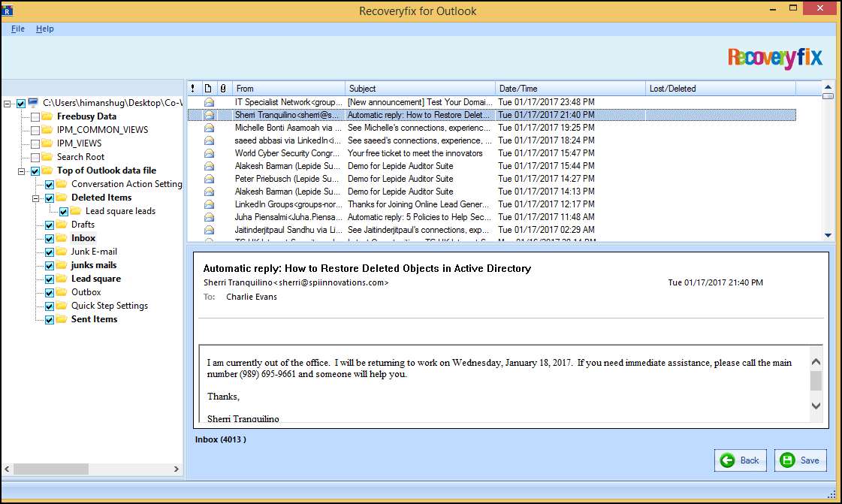Uncheck the junks mails checkbox
The image size is (842, 504).
pos(50,266)
